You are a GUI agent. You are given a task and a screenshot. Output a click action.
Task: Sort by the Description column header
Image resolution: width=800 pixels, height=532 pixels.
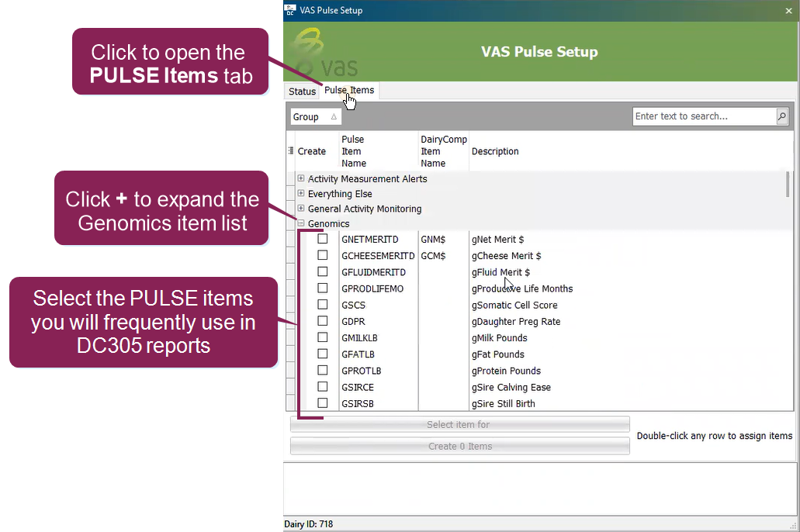point(495,151)
